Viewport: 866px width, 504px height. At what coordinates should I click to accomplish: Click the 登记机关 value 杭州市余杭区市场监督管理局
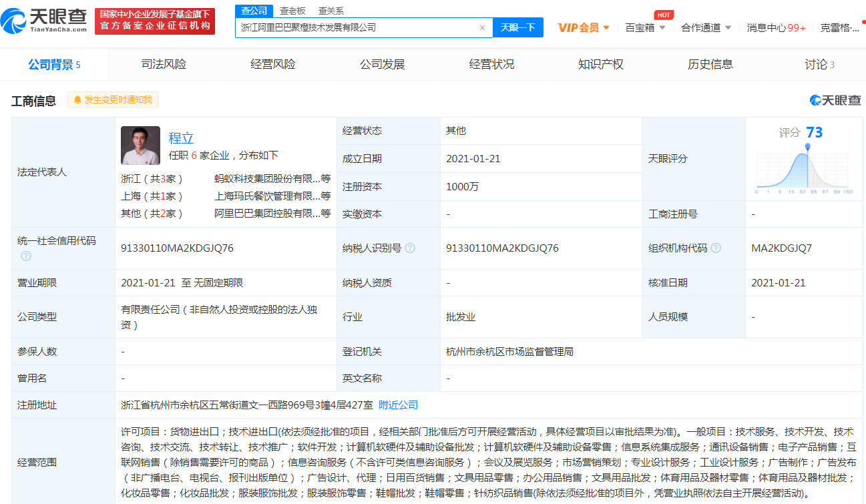(509, 351)
